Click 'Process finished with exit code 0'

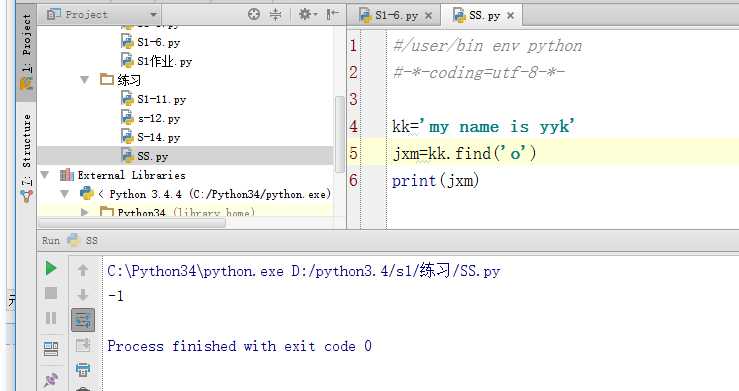[239, 346]
